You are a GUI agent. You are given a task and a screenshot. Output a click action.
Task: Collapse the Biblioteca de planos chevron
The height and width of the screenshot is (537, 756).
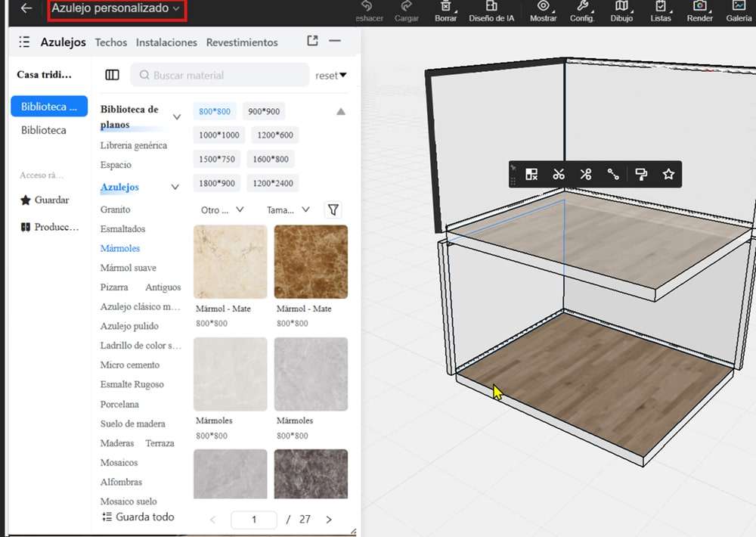point(177,116)
